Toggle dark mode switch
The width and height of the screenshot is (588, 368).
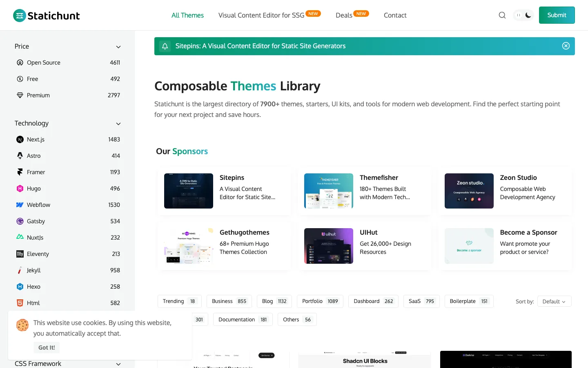(523, 15)
